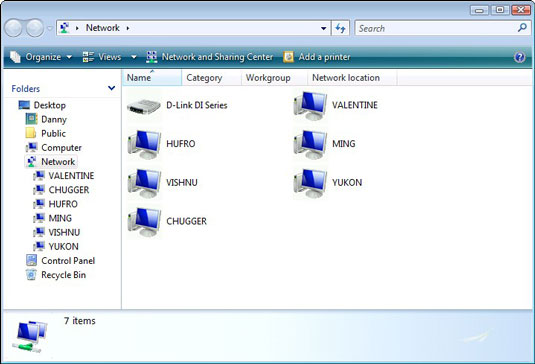This screenshot has width=535, height=364.
Task: Click the D-Link DI Series label
Action: [197, 105]
